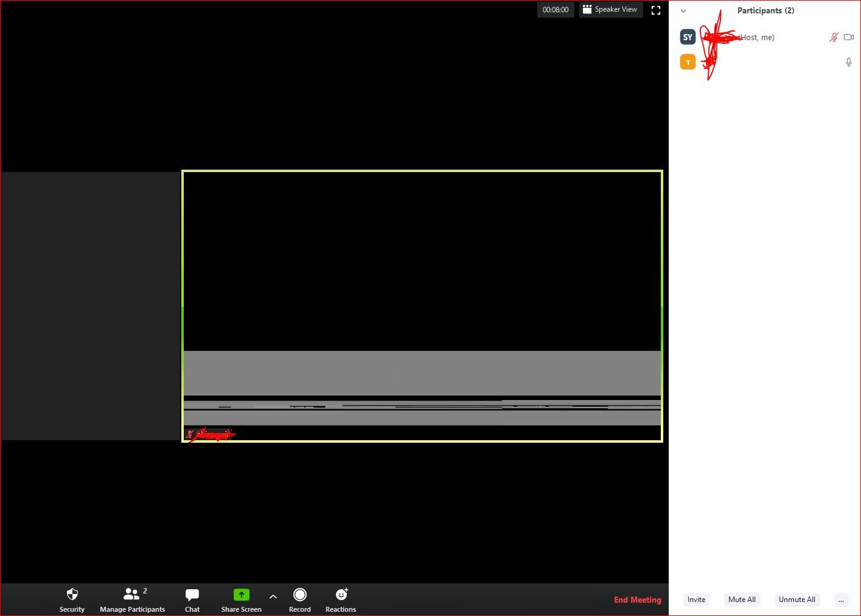Screen dimensions: 861x616
Task: Click the Invite button
Action: coord(696,600)
